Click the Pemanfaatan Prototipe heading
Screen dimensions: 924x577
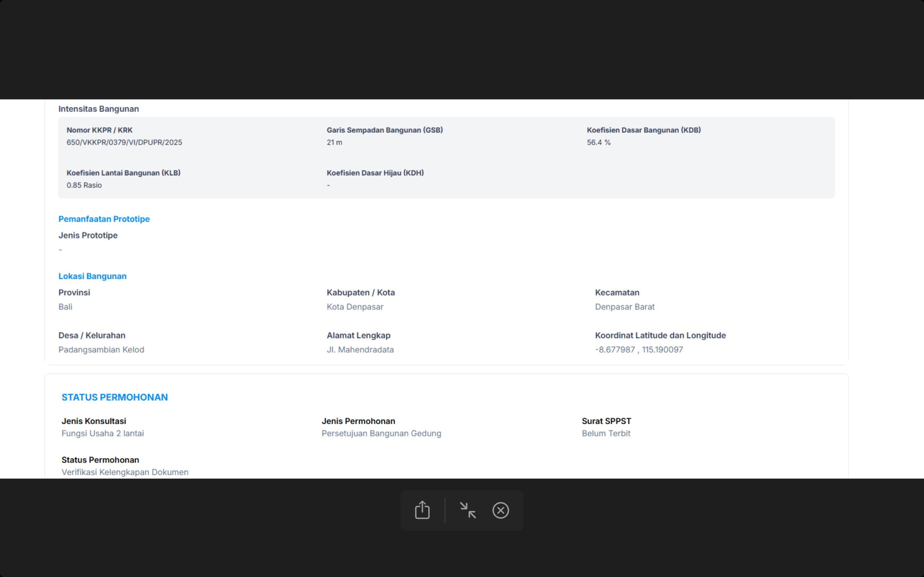(x=104, y=219)
